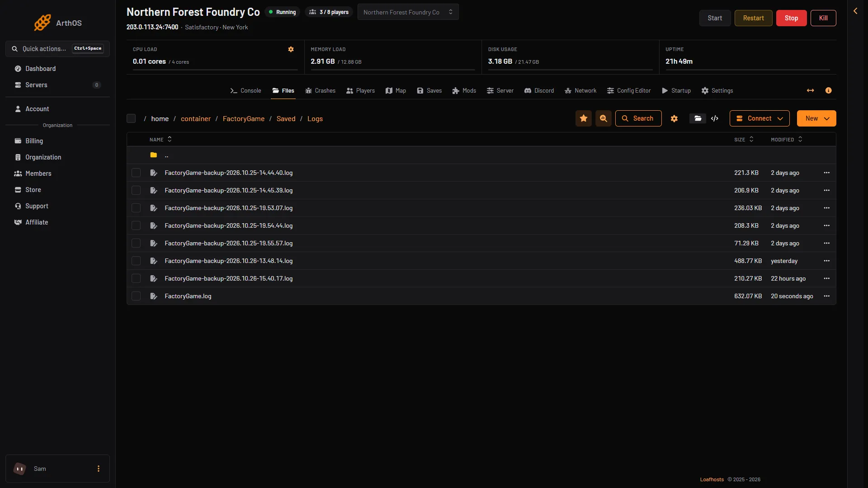Expand the Connect dropdown
868x488 pixels.
(x=759, y=118)
